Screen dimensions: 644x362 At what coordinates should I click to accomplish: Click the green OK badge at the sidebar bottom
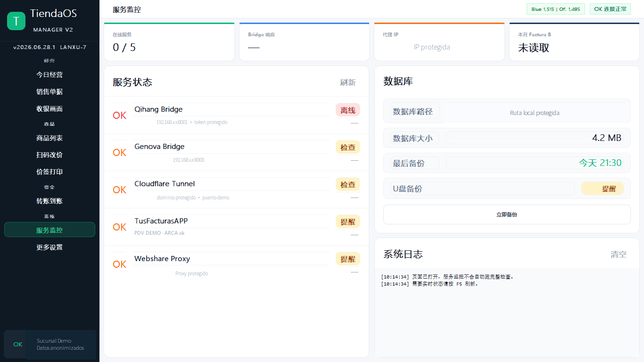point(18,345)
